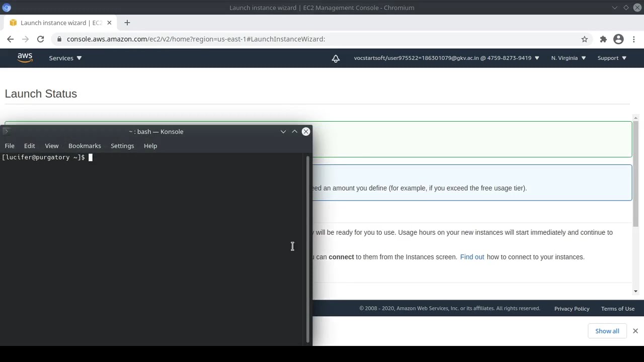The height and width of the screenshot is (362, 644).
Task: Go back to the previous page
Action: pyautogui.click(x=10, y=39)
